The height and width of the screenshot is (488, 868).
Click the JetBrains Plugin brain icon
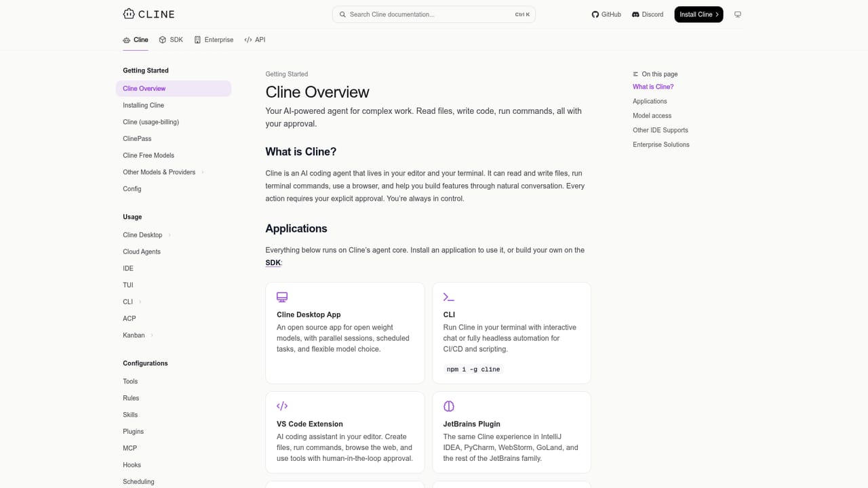(448, 406)
